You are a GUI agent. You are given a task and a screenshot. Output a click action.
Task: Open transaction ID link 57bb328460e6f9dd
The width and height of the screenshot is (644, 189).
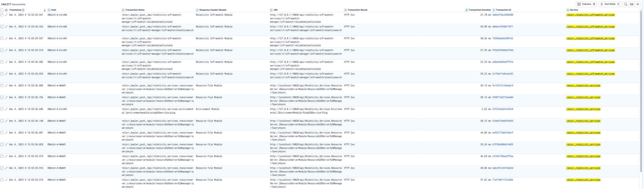click(x=503, y=50)
